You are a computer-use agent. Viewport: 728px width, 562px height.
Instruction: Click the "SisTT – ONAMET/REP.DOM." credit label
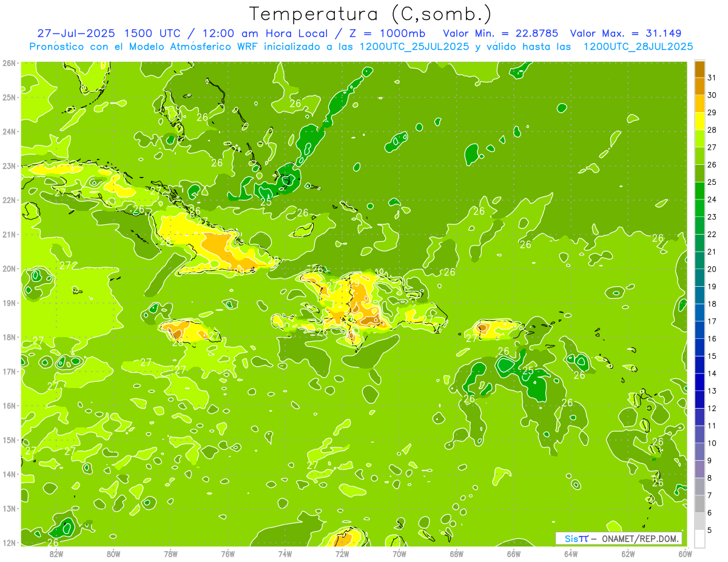click(619, 538)
